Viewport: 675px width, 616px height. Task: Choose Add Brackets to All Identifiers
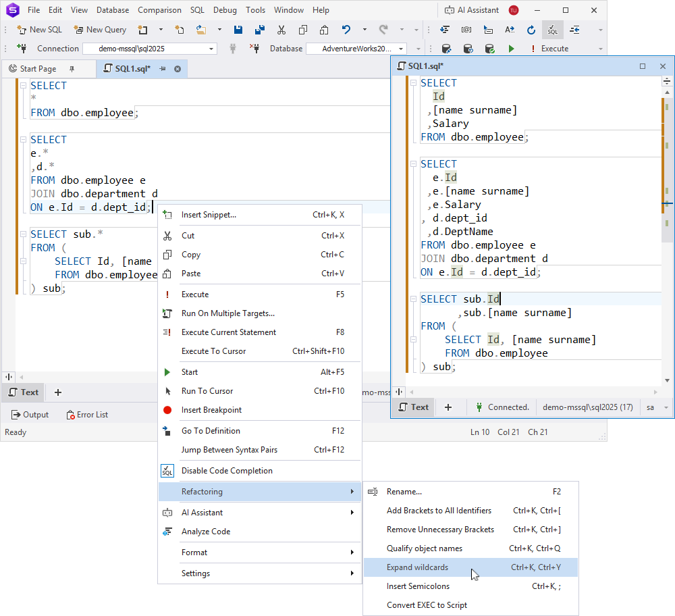point(470,511)
